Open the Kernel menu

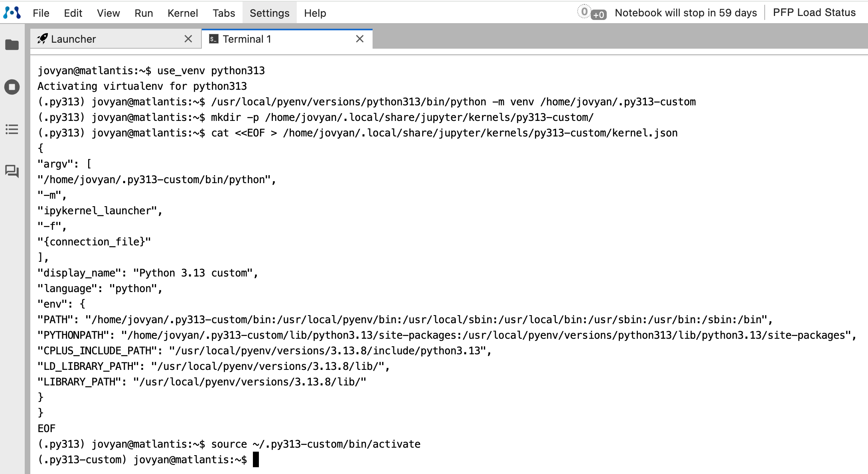pyautogui.click(x=183, y=13)
